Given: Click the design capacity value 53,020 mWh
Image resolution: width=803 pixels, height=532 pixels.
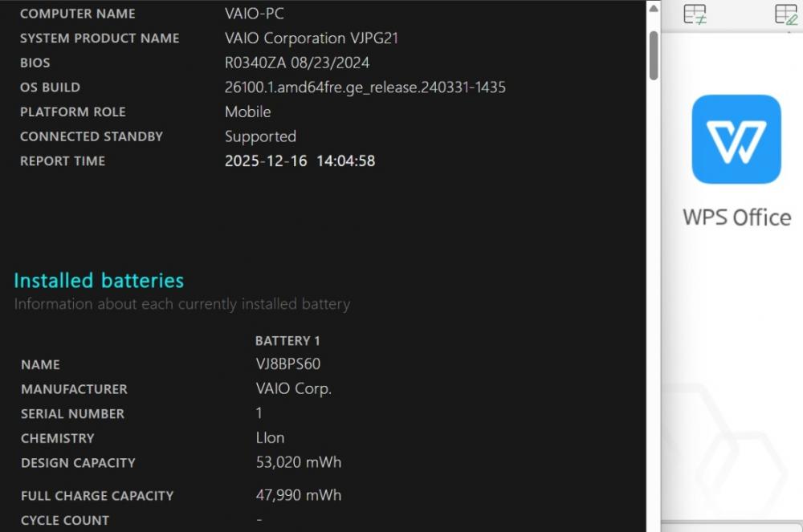Looking at the screenshot, I should tap(298, 462).
